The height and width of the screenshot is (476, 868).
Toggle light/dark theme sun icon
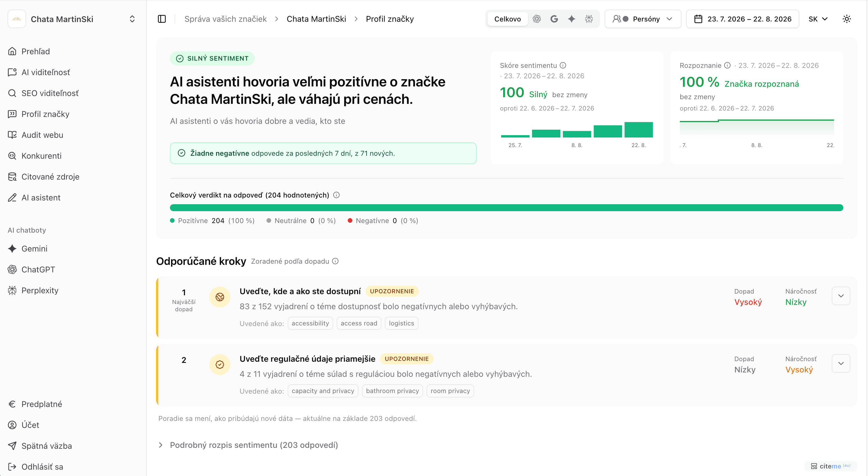click(847, 19)
